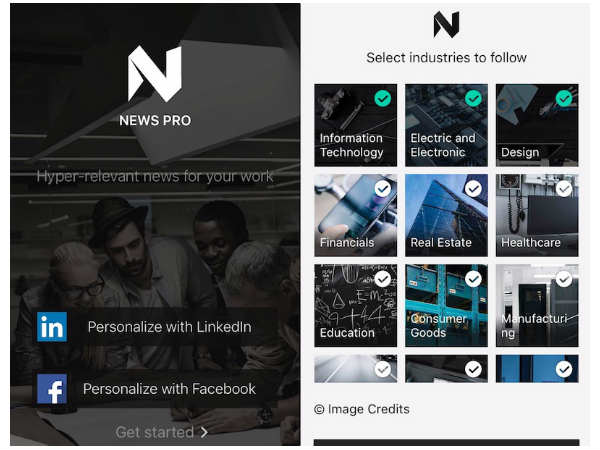Image resolution: width=600 pixels, height=450 pixels.
Task: Click the dark bar at the bottom of the industries screen
Action: tap(446, 443)
